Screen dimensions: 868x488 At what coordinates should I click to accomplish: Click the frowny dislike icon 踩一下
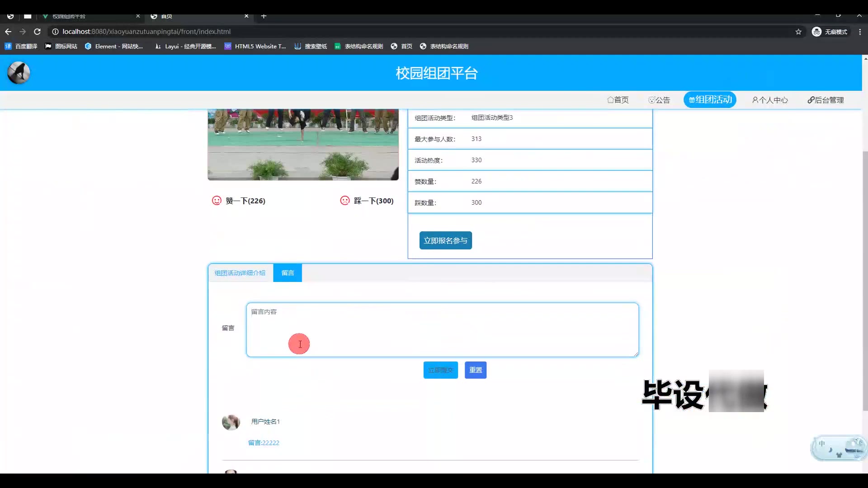click(x=345, y=201)
